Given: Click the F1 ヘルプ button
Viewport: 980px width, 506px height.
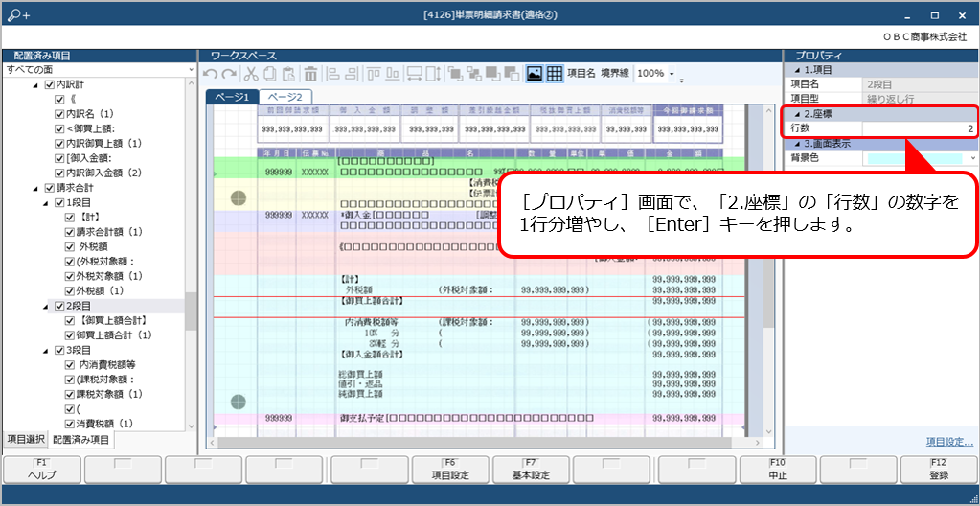Looking at the screenshot, I should point(42,469).
